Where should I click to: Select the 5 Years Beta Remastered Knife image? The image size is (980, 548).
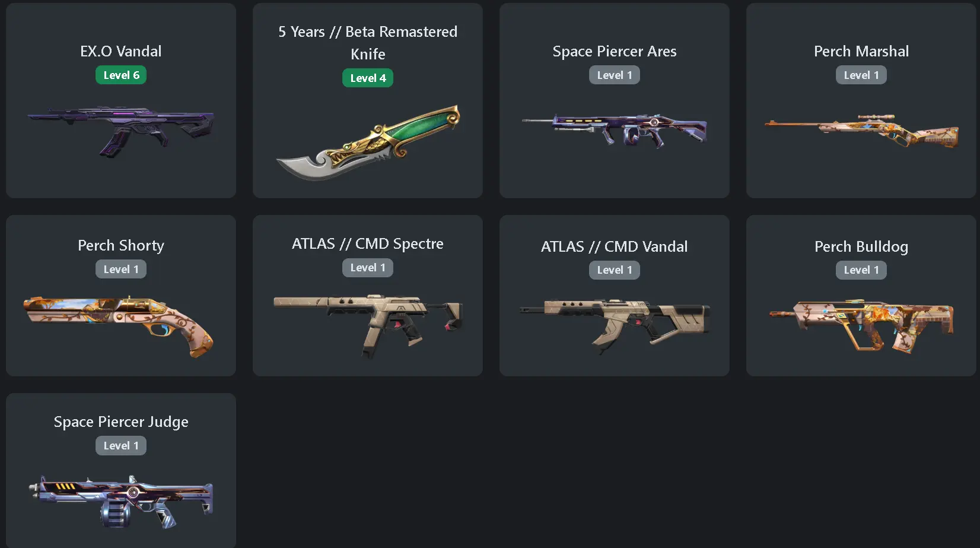[x=368, y=143]
